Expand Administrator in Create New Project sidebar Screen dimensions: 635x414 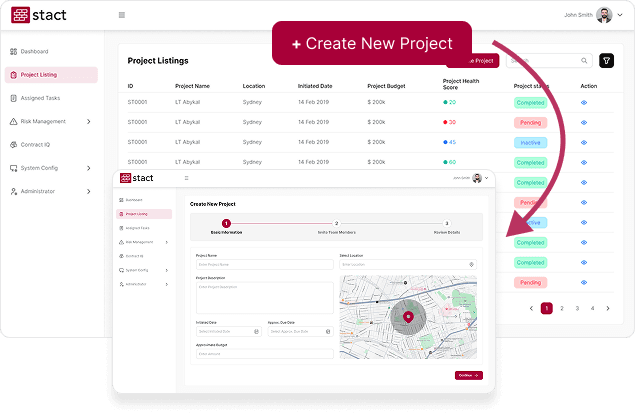coord(166,284)
